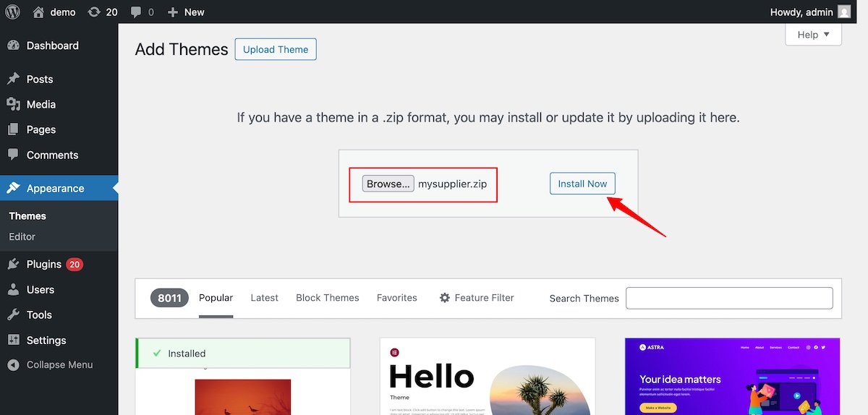Open Dashboard from the sidebar

(52, 46)
